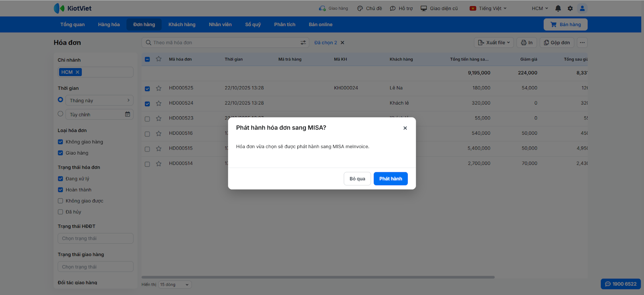Open Bán online menu
The width and height of the screenshot is (644, 295).
320,25
